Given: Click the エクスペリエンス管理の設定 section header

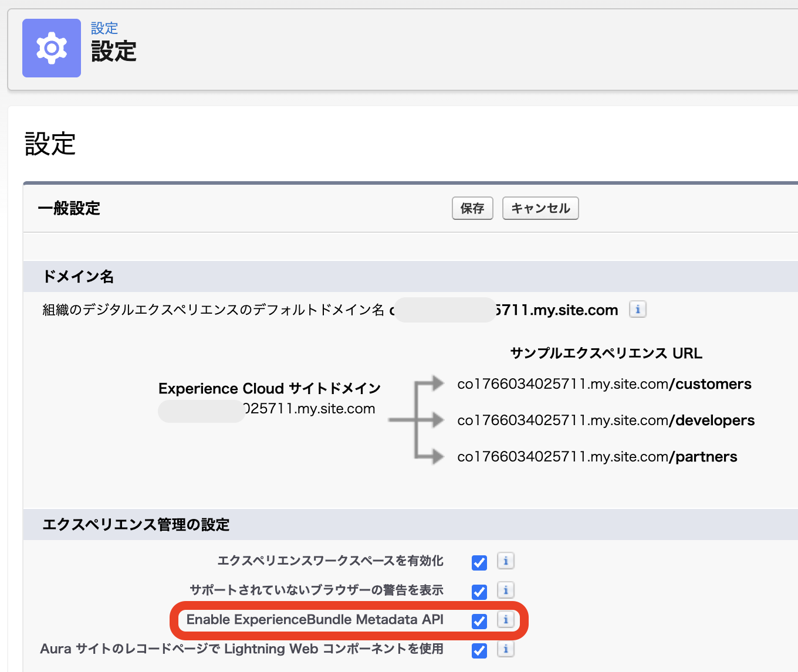Looking at the screenshot, I should coord(134,525).
